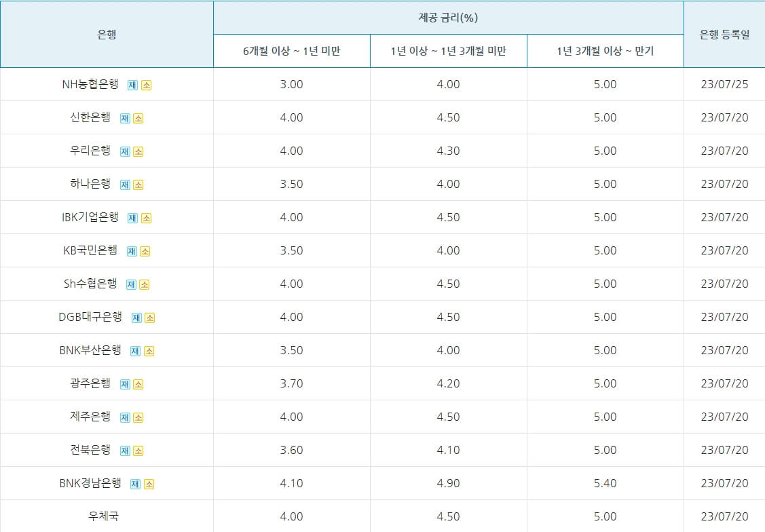Select 우리은행's 4.30 rate
The image size is (765, 532).
click(449, 151)
